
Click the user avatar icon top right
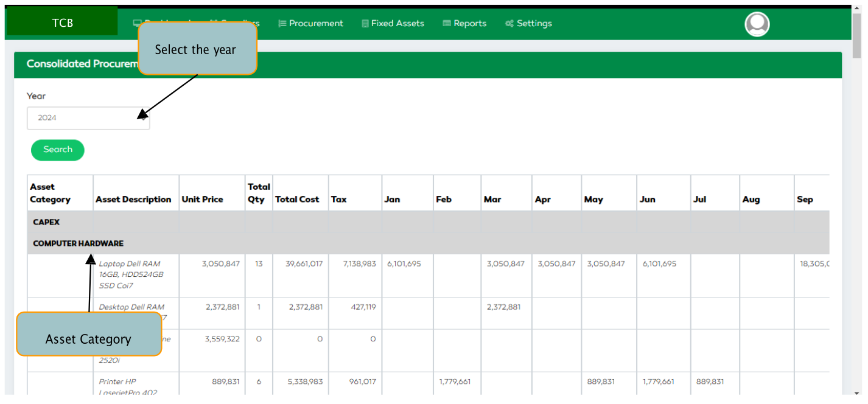757,24
